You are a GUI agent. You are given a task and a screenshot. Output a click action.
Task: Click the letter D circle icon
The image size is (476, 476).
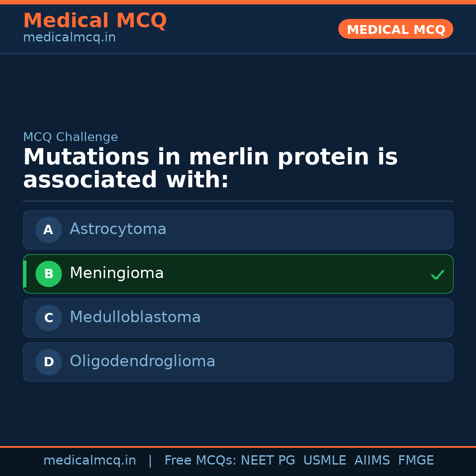[x=48, y=362]
